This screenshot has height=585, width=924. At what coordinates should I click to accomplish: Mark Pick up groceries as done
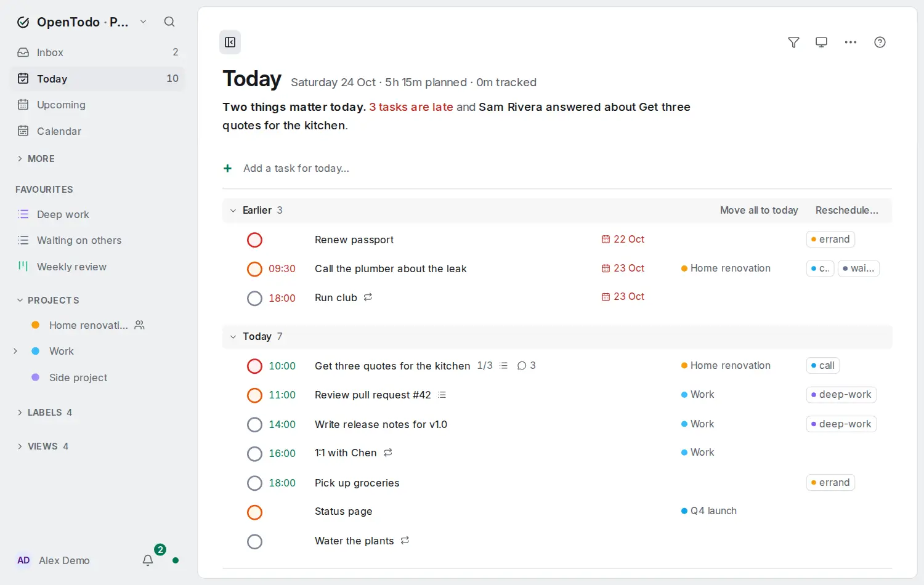254,483
